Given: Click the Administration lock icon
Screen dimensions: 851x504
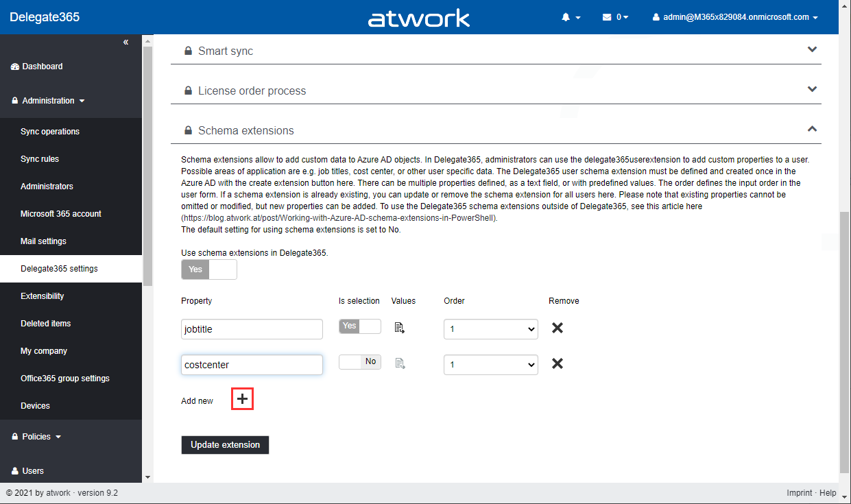Looking at the screenshot, I should coord(15,101).
